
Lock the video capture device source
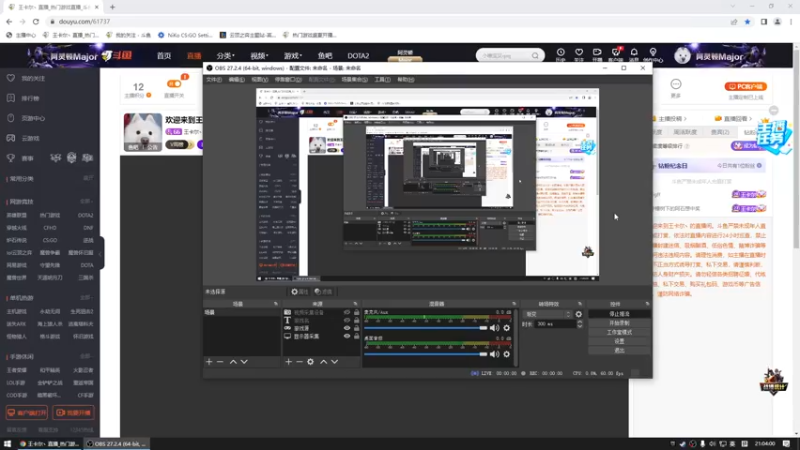tap(357, 312)
